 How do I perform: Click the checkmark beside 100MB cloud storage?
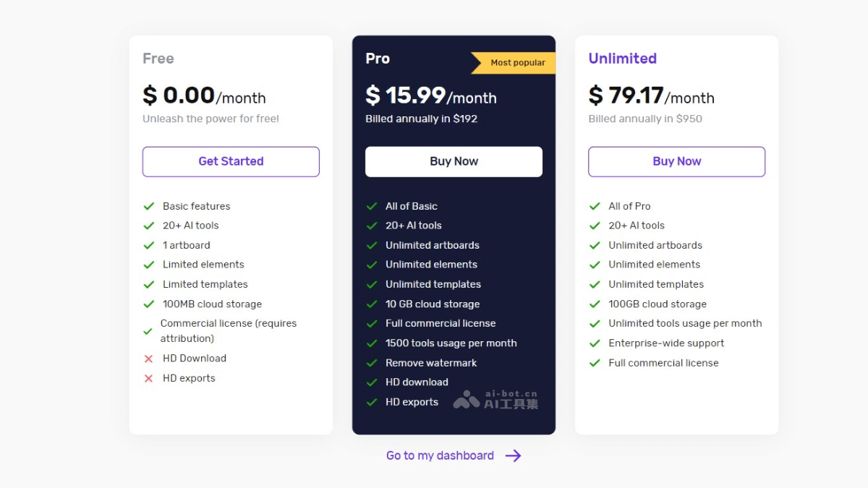(149, 304)
